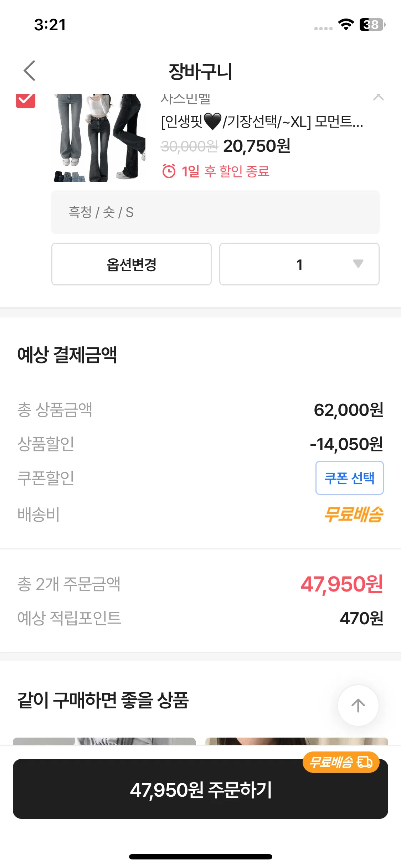Image resolution: width=401 pixels, height=868 pixels.
Task: Tap the orange 무료배송 shipping label
Action: pyautogui.click(x=354, y=514)
